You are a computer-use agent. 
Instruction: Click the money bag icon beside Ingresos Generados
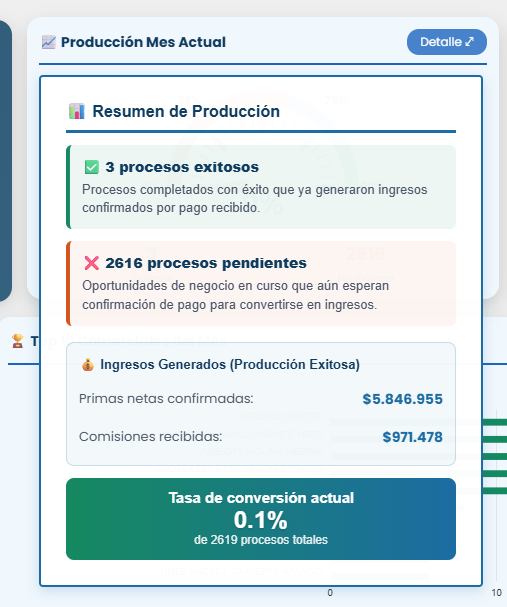click(88, 365)
